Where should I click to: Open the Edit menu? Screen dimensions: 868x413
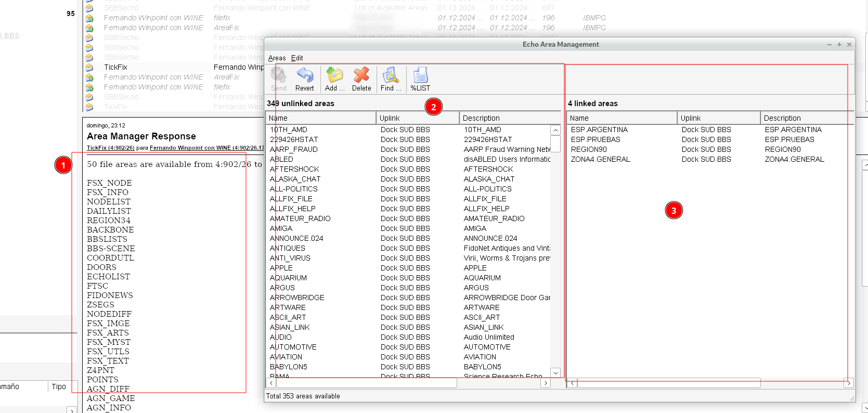pyautogui.click(x=297, y=58)
